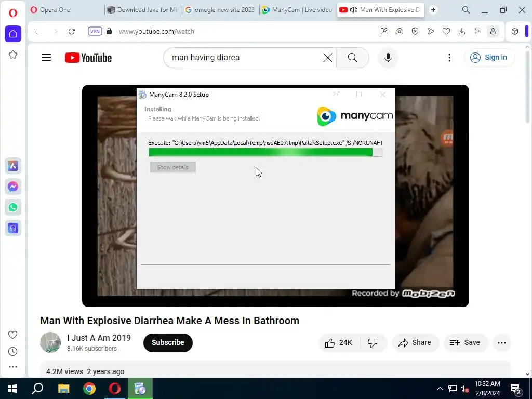
Task: Start voice search with microphone
Action: [x=388, y=58]
